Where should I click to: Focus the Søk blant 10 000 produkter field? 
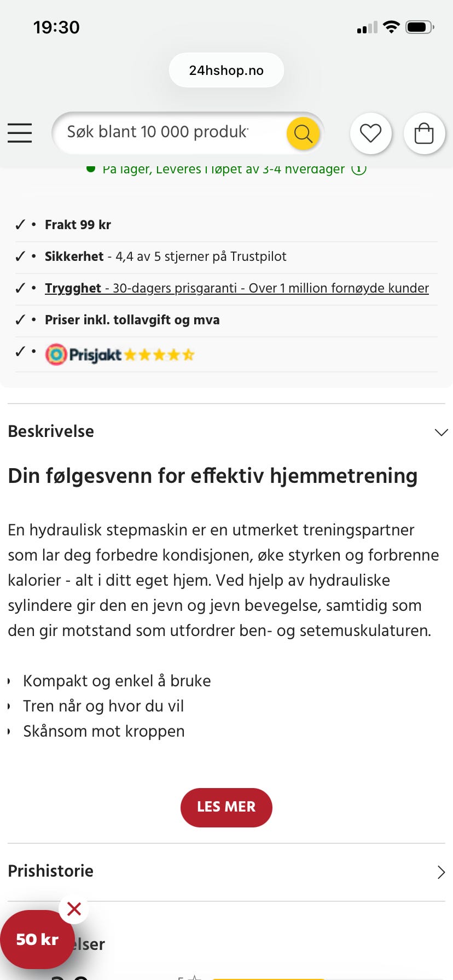[170, 133]
